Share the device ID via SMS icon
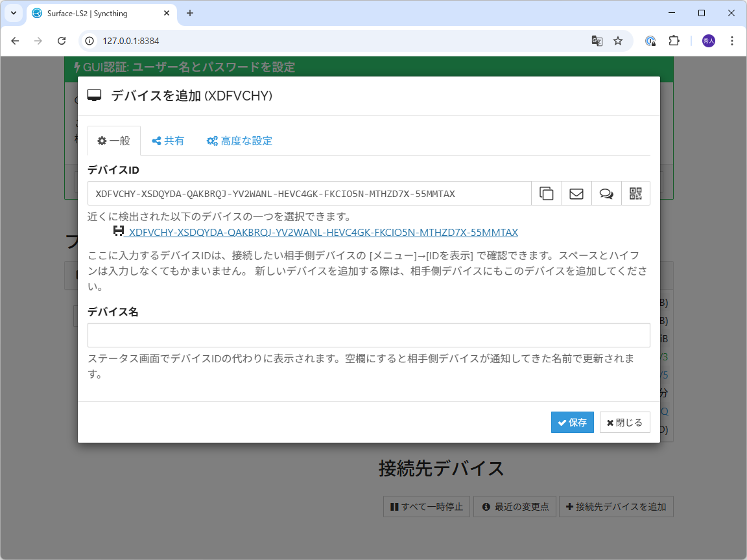Viewport: 747px width, 560px height. (606, 192)
